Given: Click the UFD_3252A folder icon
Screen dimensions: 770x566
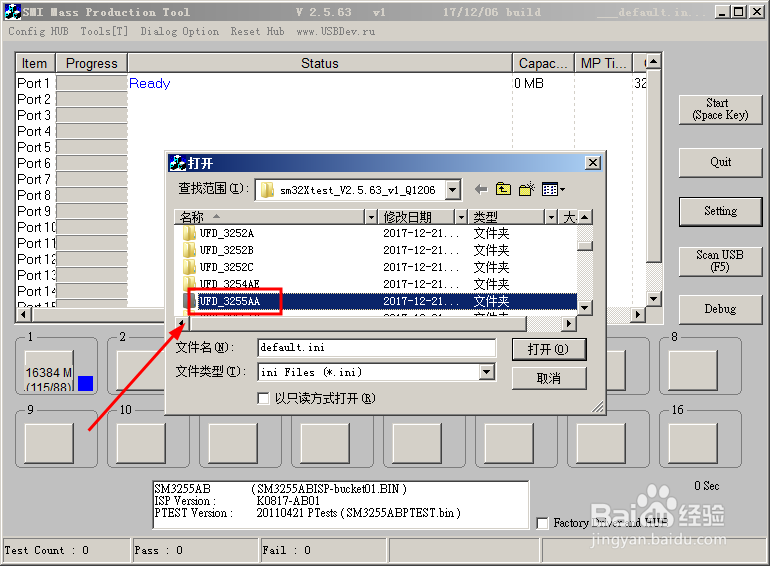Looking at the screenshot, I should click(x=189, y=233).
